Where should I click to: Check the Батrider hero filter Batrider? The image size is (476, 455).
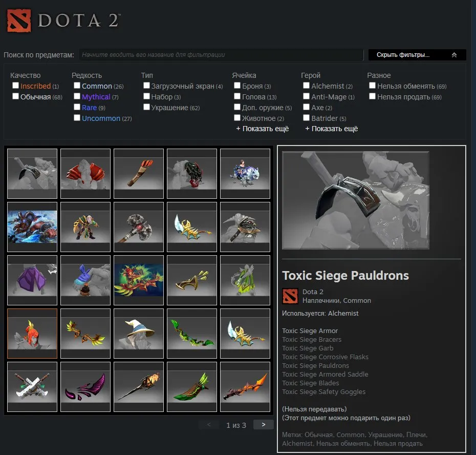[x=306, y=118]
